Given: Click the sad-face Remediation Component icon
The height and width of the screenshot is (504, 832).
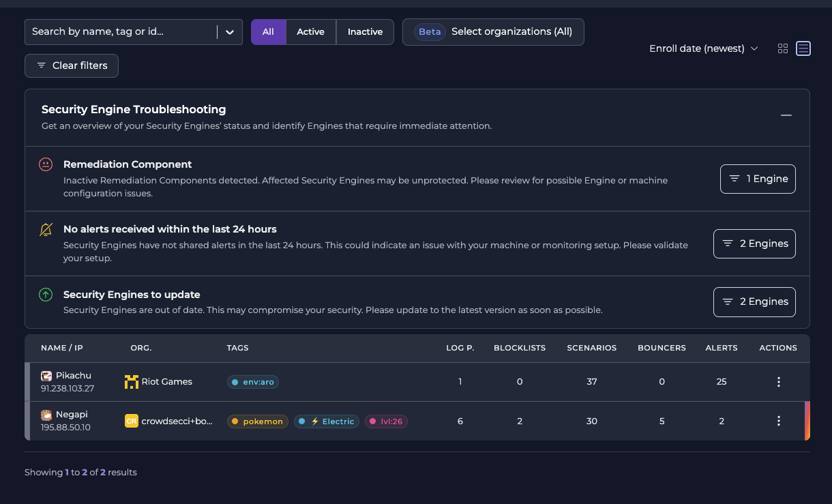Looking at the screenshot, I should pos(45,164).
